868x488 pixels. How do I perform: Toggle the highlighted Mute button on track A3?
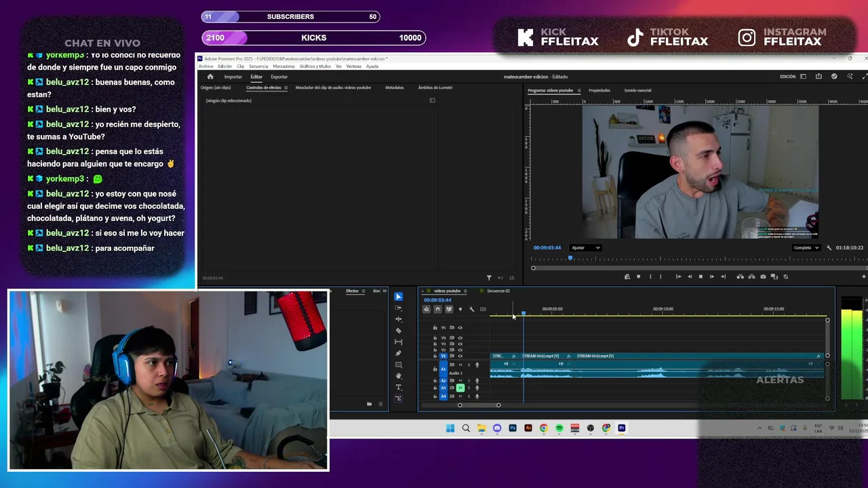tap(460, 388)
